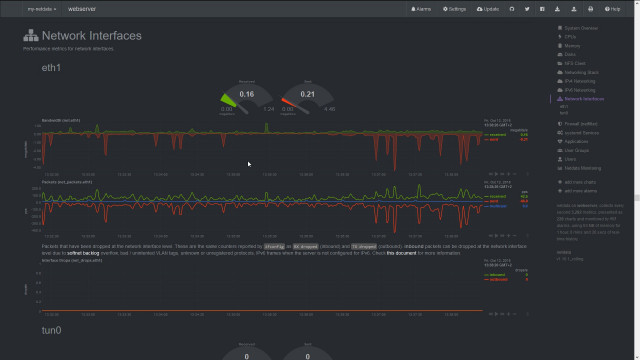
Task: Open the 'this document' link
Action: (x=401, y=253)
